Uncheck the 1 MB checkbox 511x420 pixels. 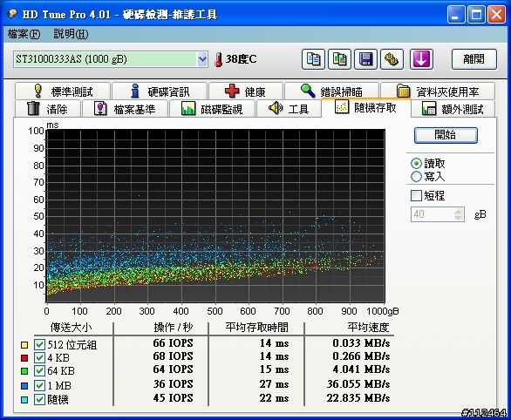point(39,385)
